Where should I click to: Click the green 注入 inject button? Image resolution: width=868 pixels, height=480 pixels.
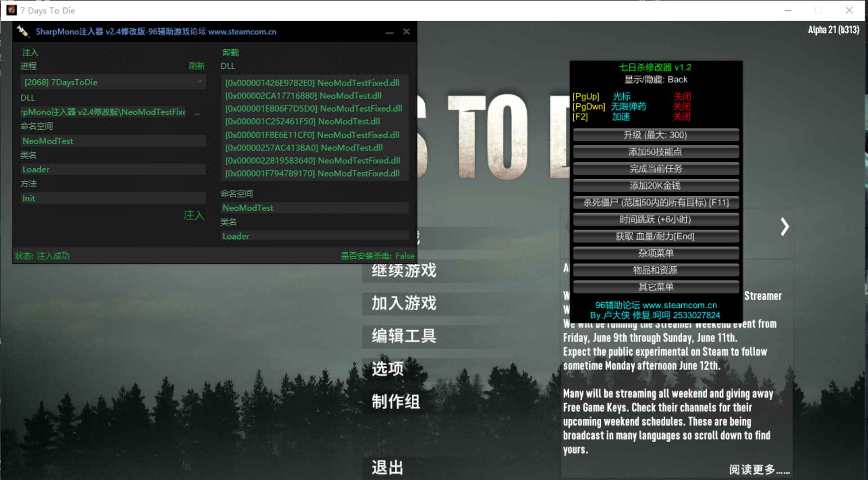[x=193, y=216]
